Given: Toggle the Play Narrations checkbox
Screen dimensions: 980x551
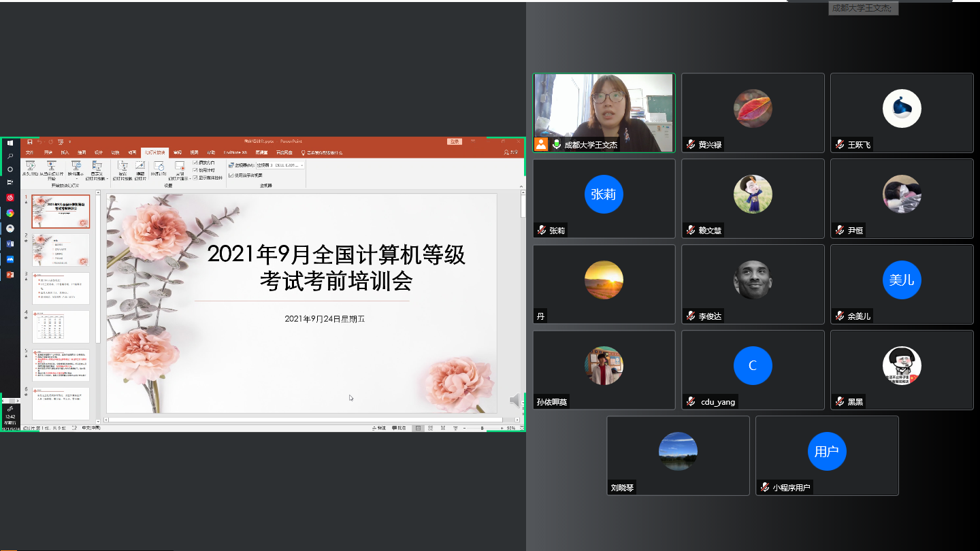Looking at the screenshot, I should pyautogui.click(x=196, y=163).
